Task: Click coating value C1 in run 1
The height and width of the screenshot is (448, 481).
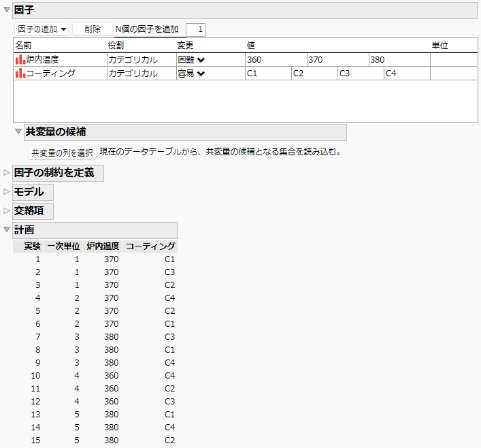Action: (169, 259)
